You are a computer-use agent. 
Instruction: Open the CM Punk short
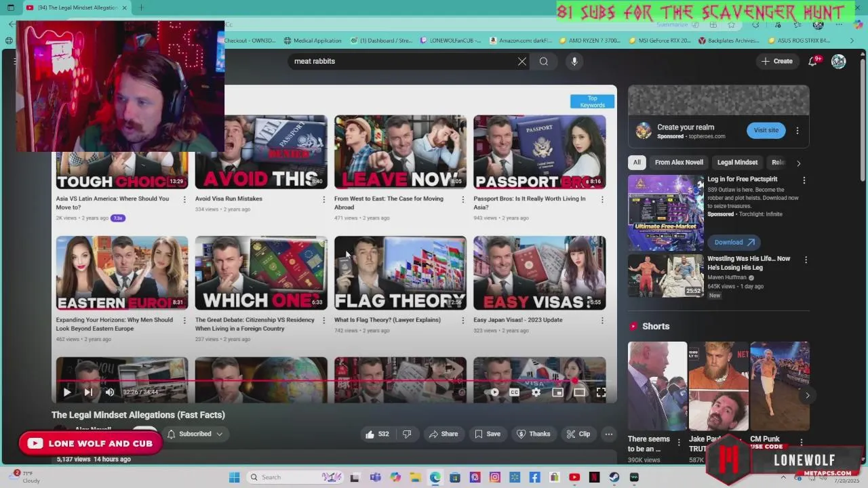[x=780, y=386]
